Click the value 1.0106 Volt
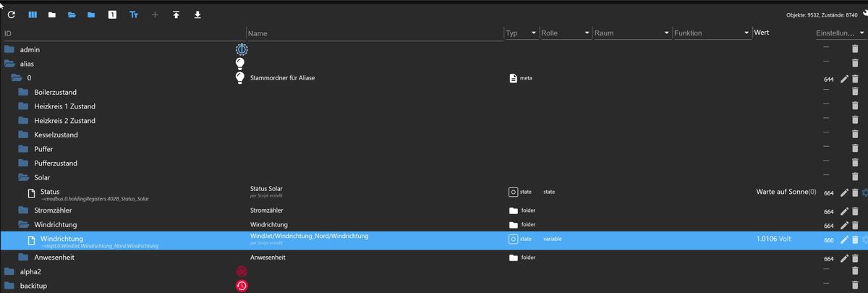868x293 pixels. (773, 239)
